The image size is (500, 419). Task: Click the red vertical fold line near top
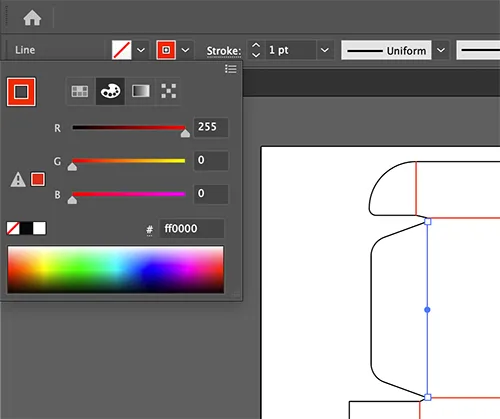coord(416,188)
